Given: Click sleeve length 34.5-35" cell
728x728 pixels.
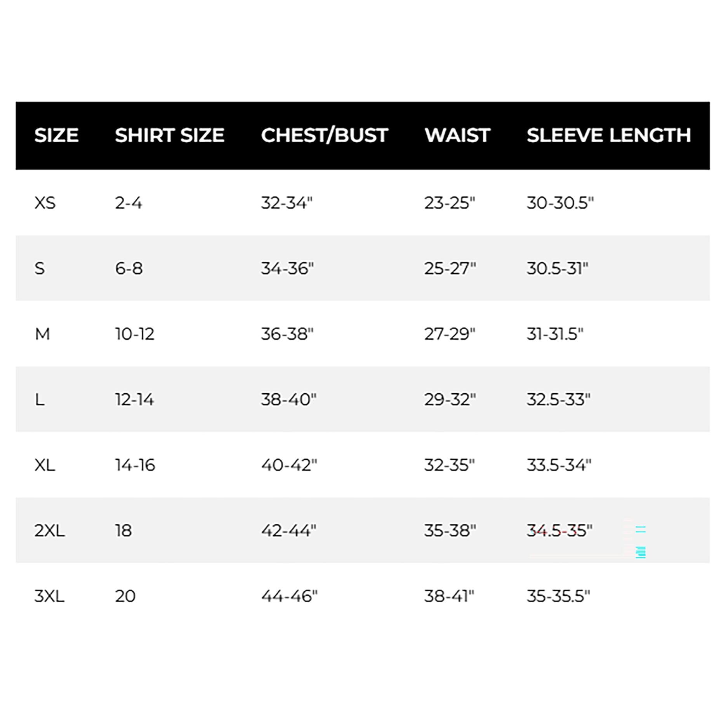Looking at the screenshot, I should pyautogui.click(x=559, y=530).
